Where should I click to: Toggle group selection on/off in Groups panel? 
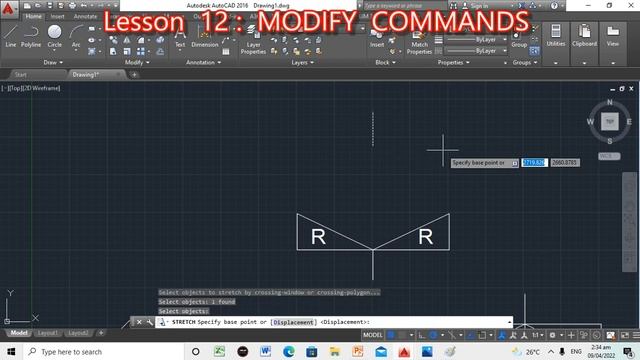click(x=534, y=51)
